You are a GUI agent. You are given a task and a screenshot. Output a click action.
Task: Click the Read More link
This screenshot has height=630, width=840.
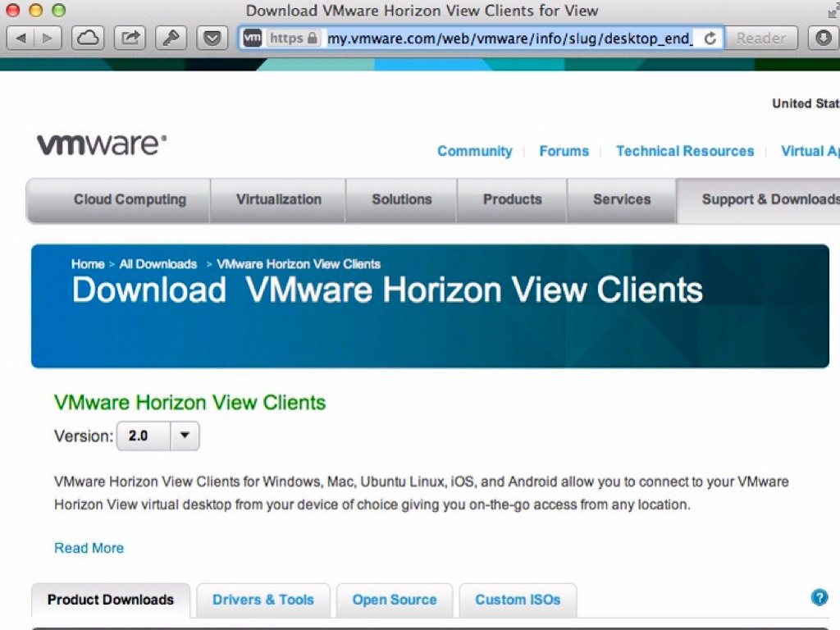click(x=89, y=548)
